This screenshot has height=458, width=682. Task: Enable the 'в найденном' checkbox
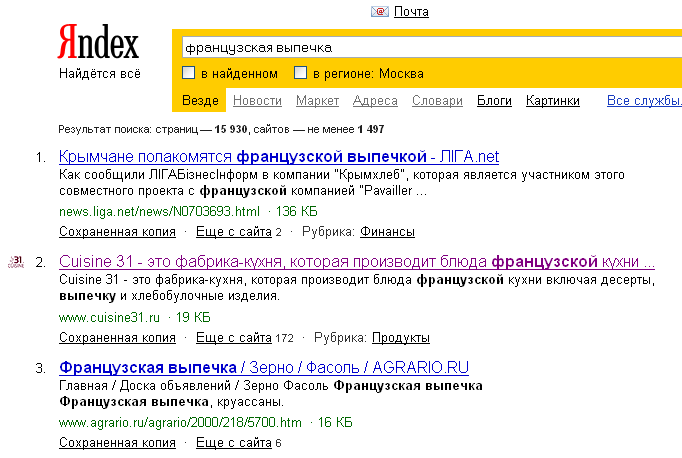[188, 73]
